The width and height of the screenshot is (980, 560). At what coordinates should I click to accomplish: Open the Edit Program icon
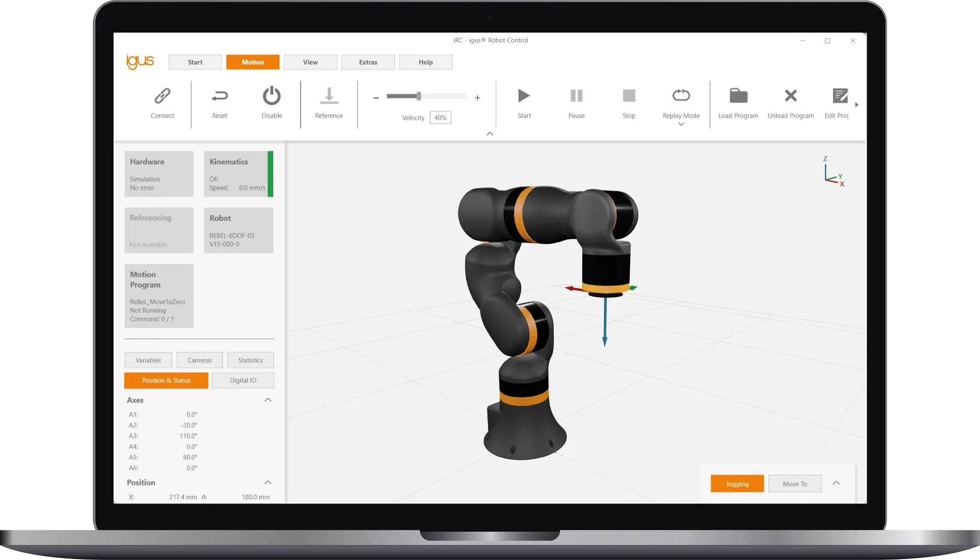tap(840, 96)
